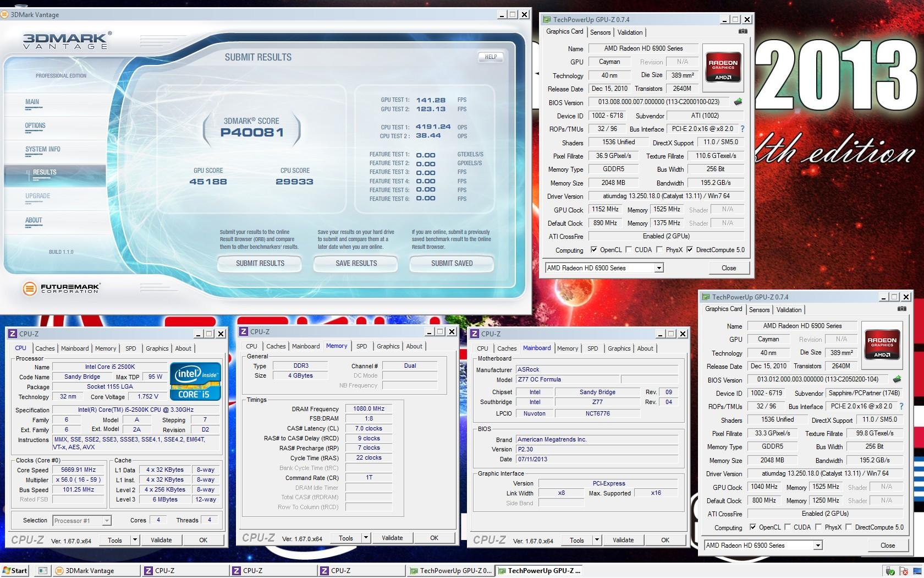
Task: Open SPD tab in CPU-Z Memory window
Action: tap(361, 346)
